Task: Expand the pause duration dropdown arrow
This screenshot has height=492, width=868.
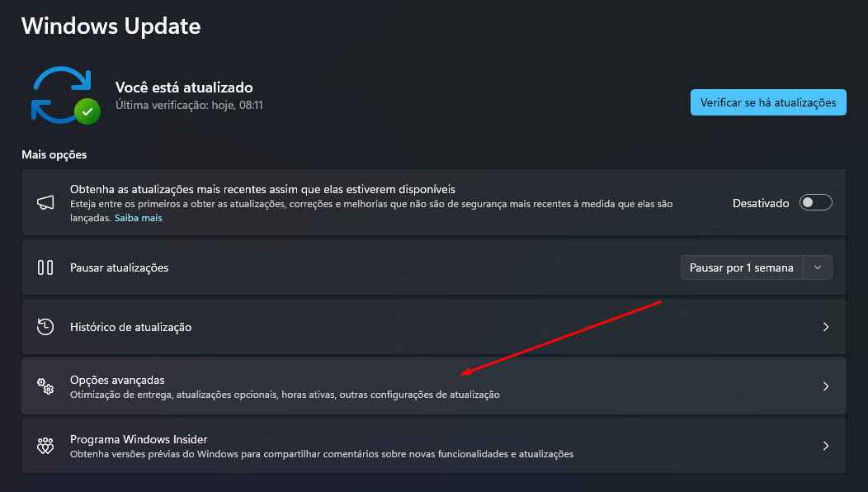Action: point(818,267)
